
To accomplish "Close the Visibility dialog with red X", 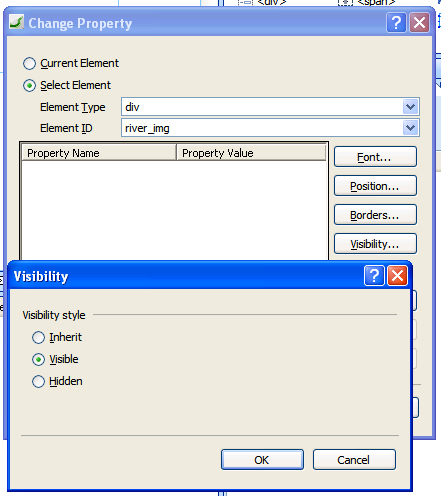I will point(397,276).
